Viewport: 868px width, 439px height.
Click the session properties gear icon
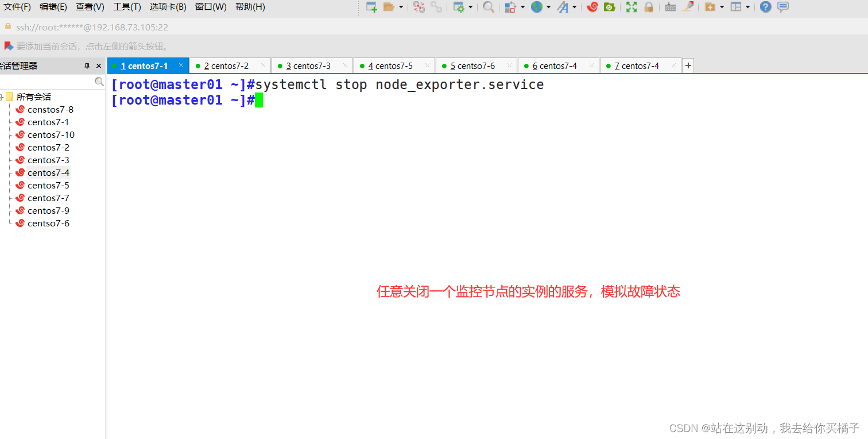click(x=459, y=7)
